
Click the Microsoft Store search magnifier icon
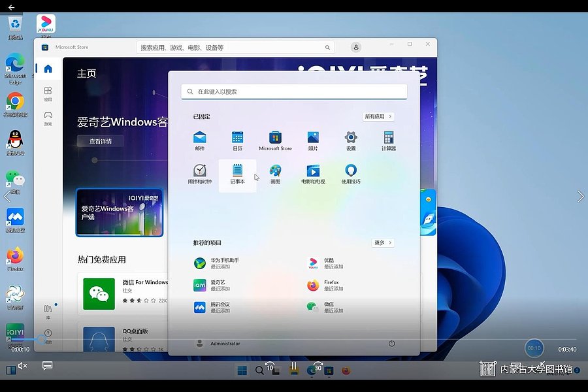327,48
